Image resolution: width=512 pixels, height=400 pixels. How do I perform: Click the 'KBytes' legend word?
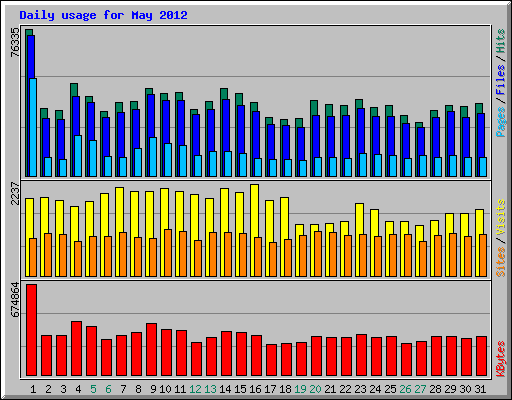[x=501, y=359]
